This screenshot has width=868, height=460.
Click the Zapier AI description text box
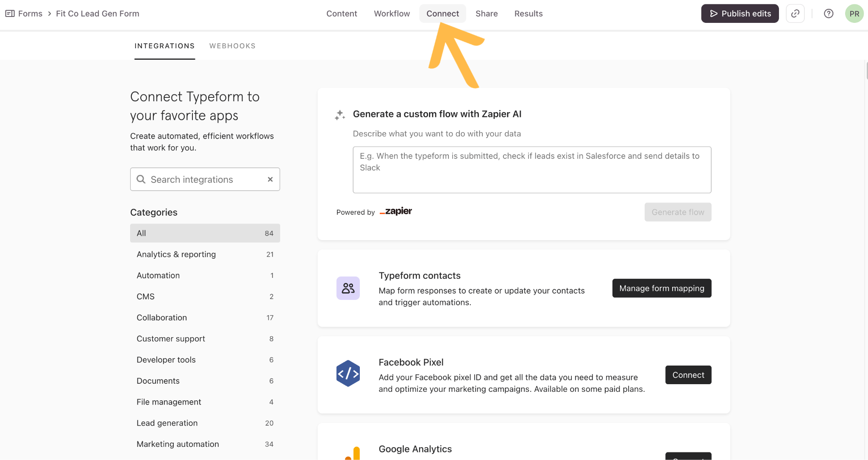(x=532, y=170)
